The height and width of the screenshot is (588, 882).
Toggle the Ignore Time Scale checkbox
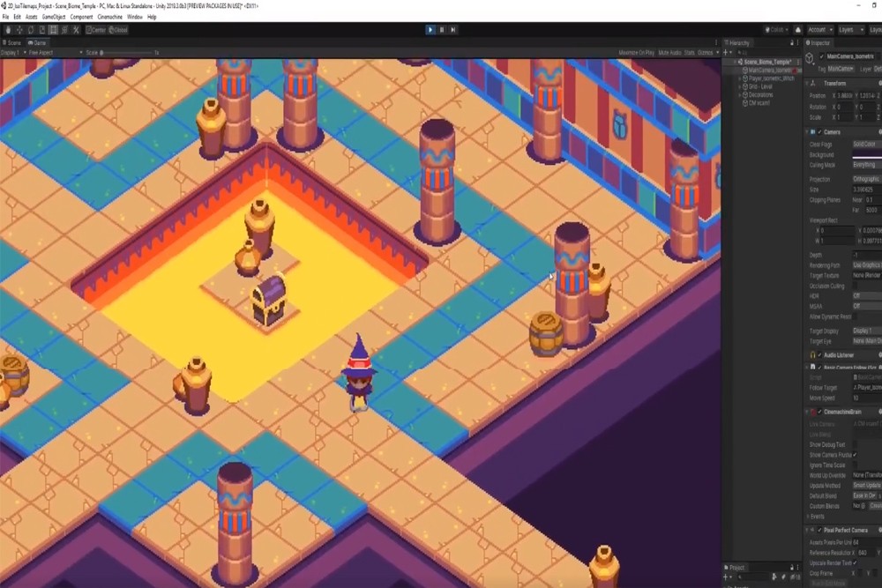point(855,465)
